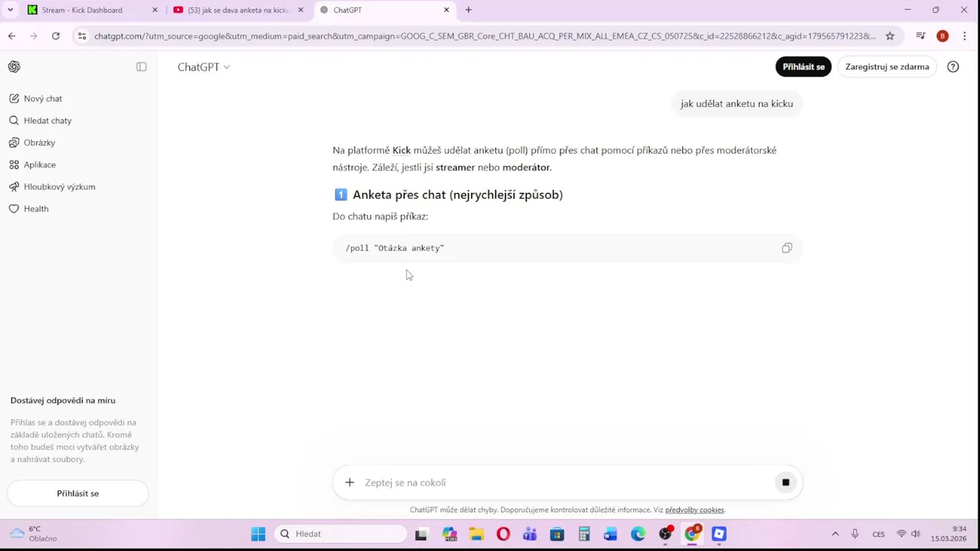Copy the /poll code block
980x551 pixels.
click(786, 248)
